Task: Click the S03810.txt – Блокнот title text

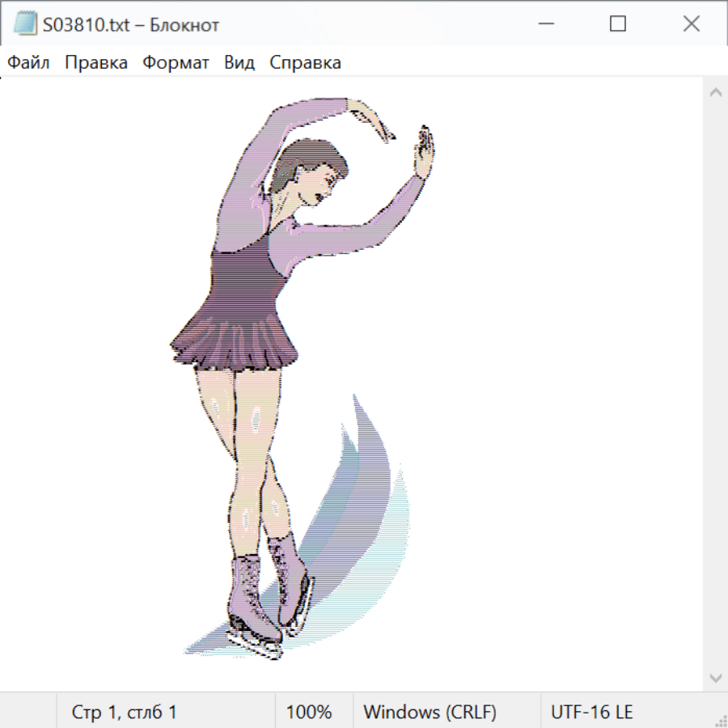Action: click(x=130, y=25)
